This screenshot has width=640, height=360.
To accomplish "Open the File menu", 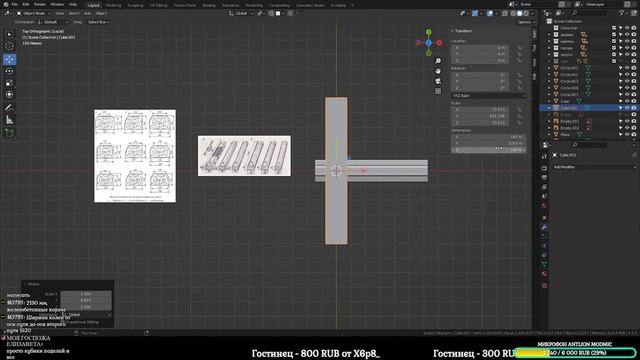I will [x=15, y=4].
